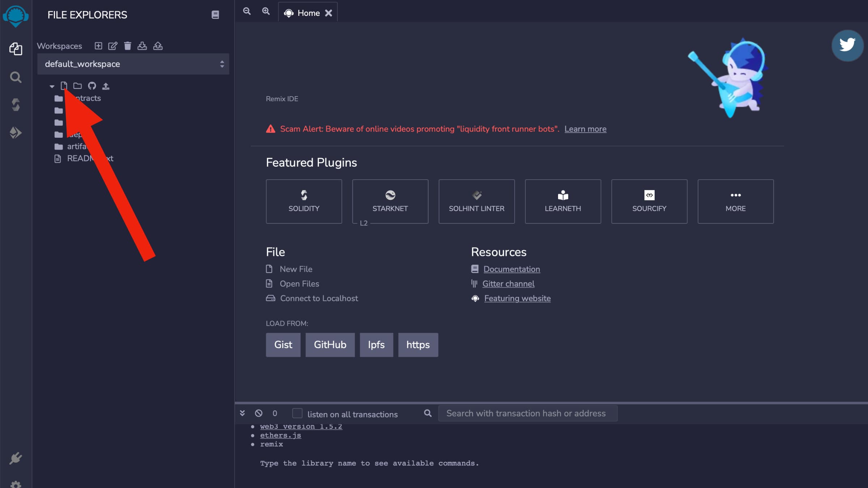Open the Documentation resource link
This screenshot has width=868, height=488.
tap(511, 269)
